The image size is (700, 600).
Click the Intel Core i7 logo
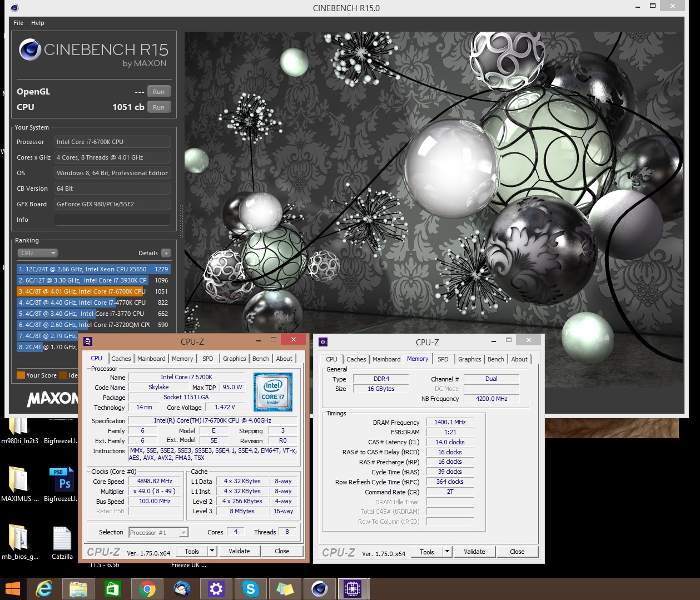[273, 392]
